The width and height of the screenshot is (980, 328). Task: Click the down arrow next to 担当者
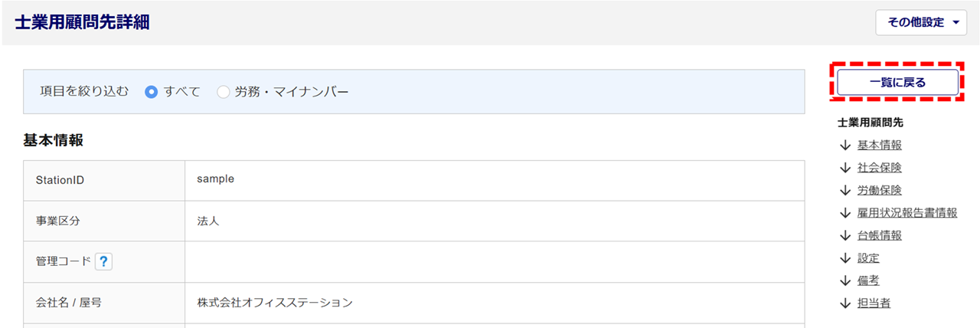pyautogui.click(x=845, y=303)
